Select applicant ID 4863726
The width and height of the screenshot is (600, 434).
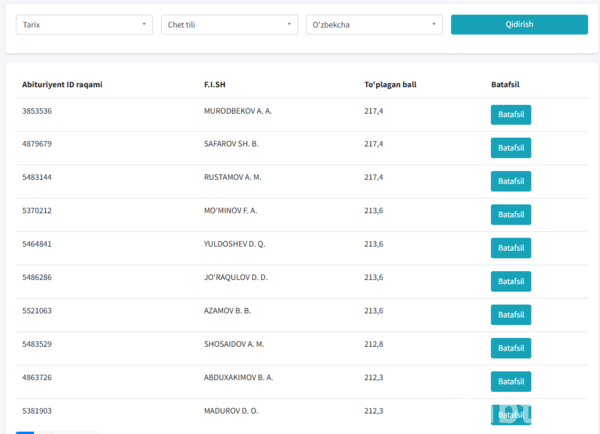(37, 377)
